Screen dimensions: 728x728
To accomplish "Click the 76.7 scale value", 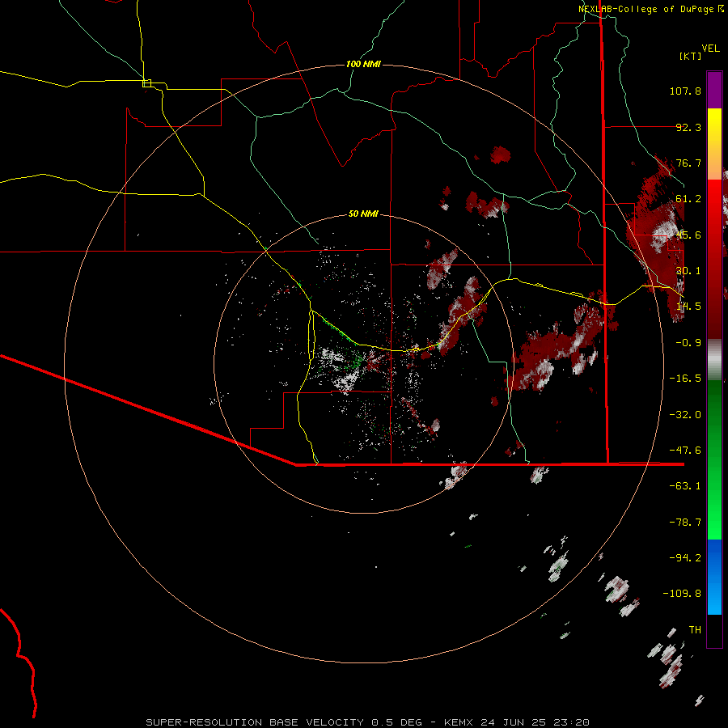I will pos(688,163).
